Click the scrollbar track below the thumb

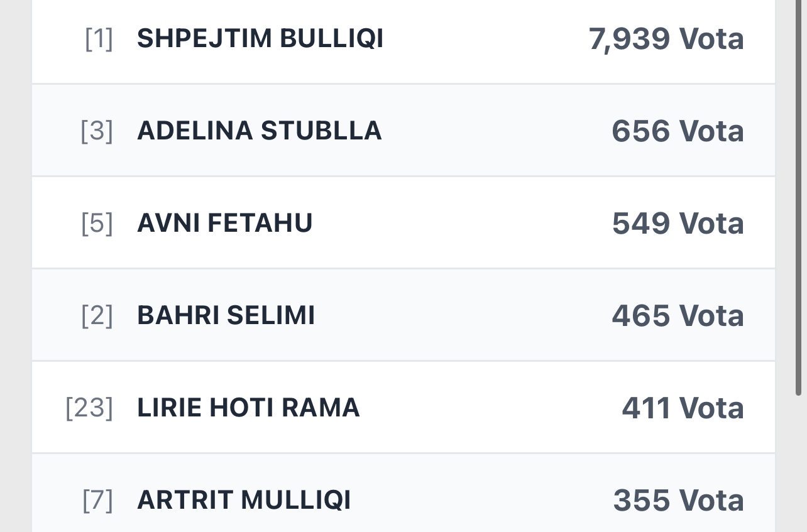(x=798, y=465)
